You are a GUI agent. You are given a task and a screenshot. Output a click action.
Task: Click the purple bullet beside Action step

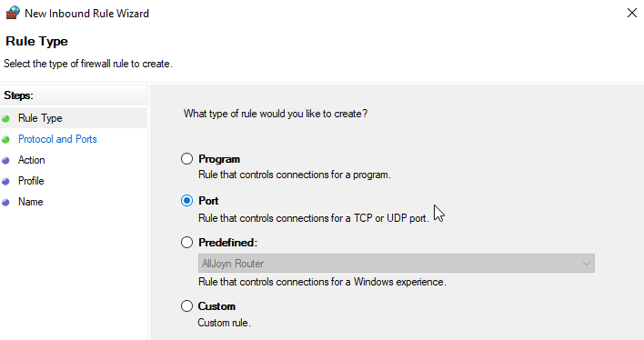pyautogui.click(x=5, y=161)
